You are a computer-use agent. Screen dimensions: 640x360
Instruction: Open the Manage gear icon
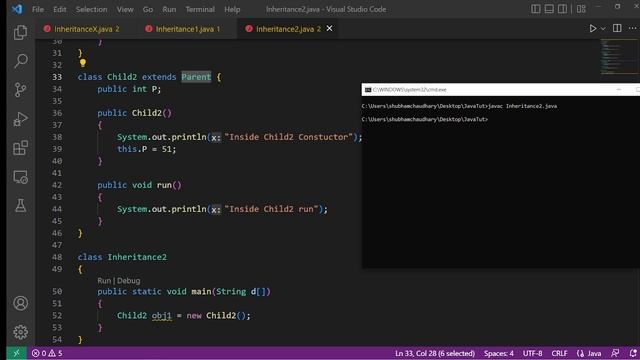pos(20,332)
